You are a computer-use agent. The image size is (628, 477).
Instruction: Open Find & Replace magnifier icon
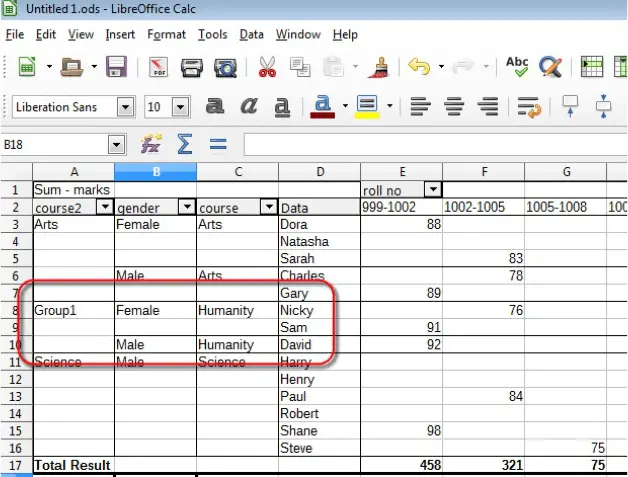[x=551, y=67]
